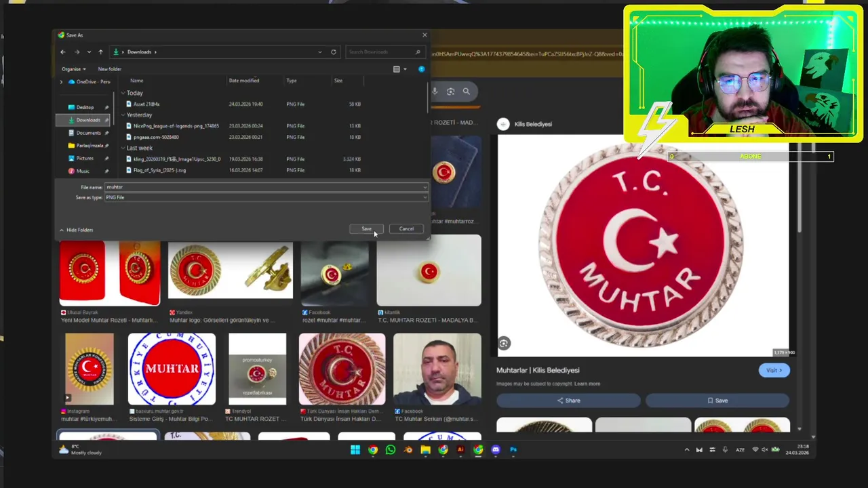This screenshot has height=488, width=868.
Task: Select Documents in navigation pane
Action: (x=88, y=133)
